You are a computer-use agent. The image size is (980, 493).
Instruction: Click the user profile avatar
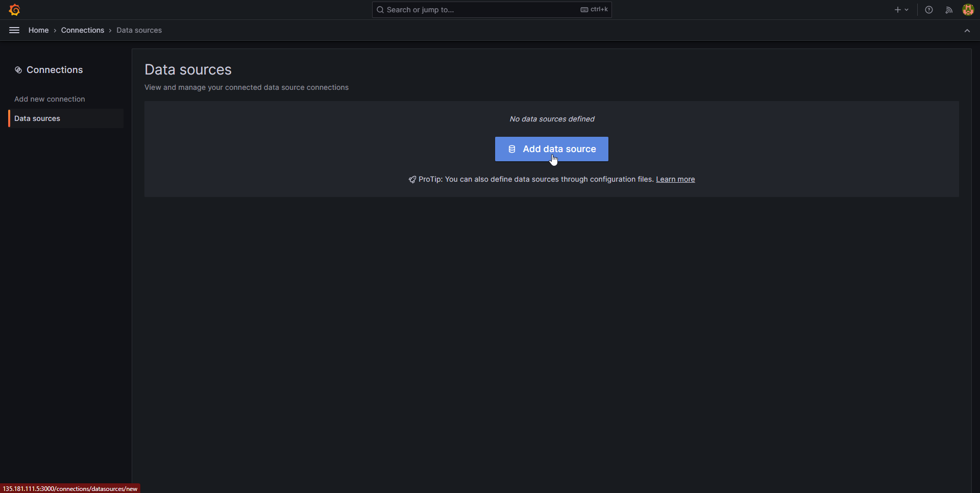pos(968,10)
